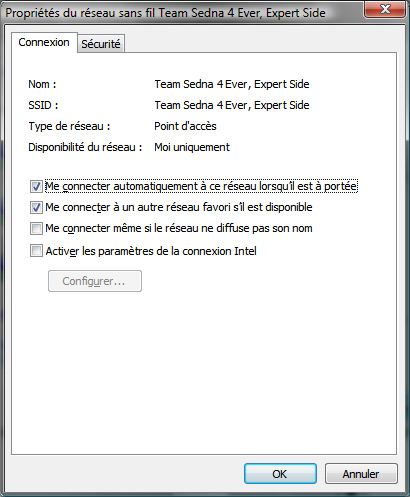Click the dialog title bar text
The width and height of the screenshot is (410, 497).
tap(165, 13)
